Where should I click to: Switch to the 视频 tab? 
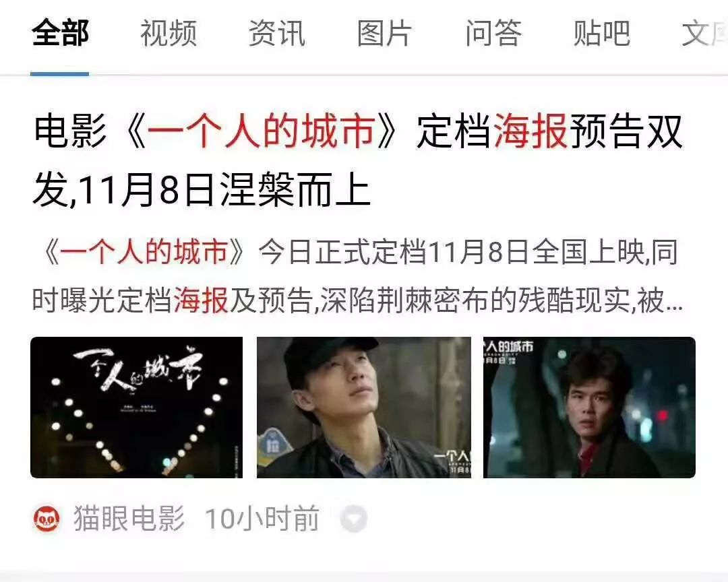click(169, 34)
